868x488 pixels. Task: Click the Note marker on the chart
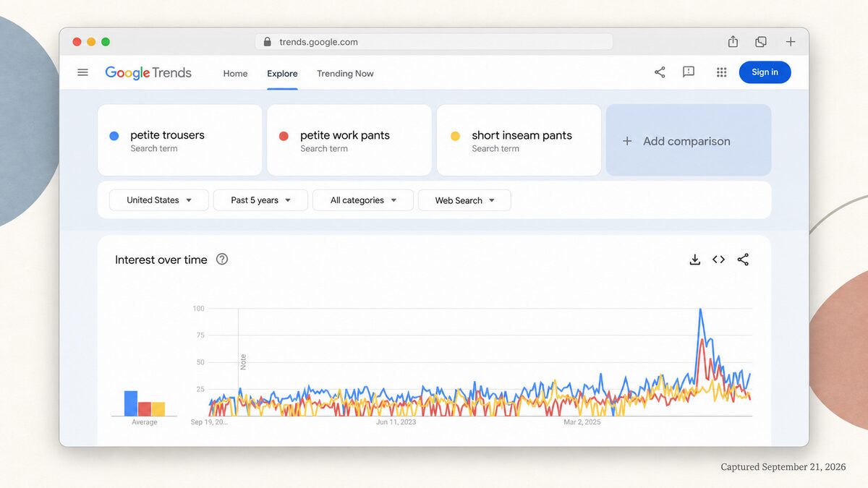(243, 361)
